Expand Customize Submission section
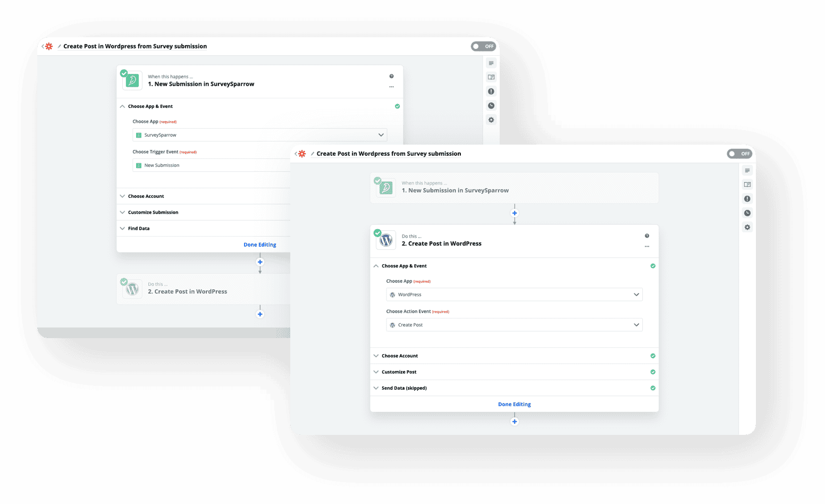825x504 pixels. [204, 212]
